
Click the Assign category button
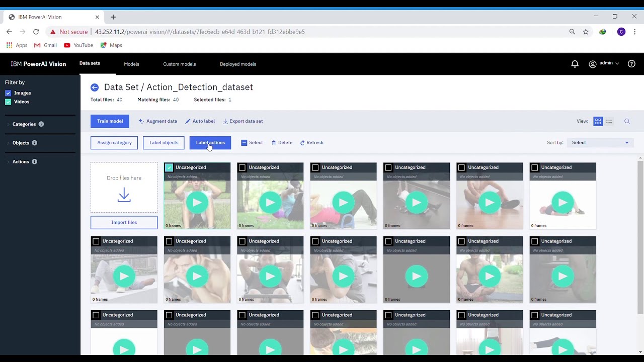pyautogui.click(x=114, y=143)
